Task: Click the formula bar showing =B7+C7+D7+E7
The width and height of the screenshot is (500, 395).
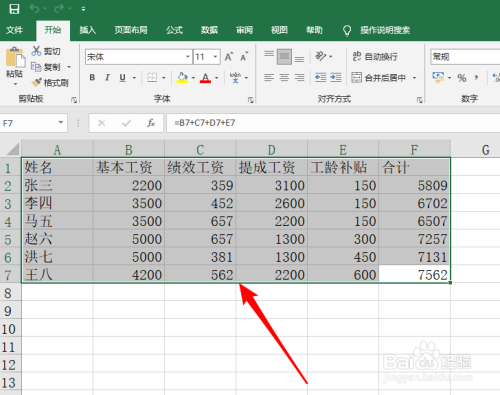Action: 333,123
